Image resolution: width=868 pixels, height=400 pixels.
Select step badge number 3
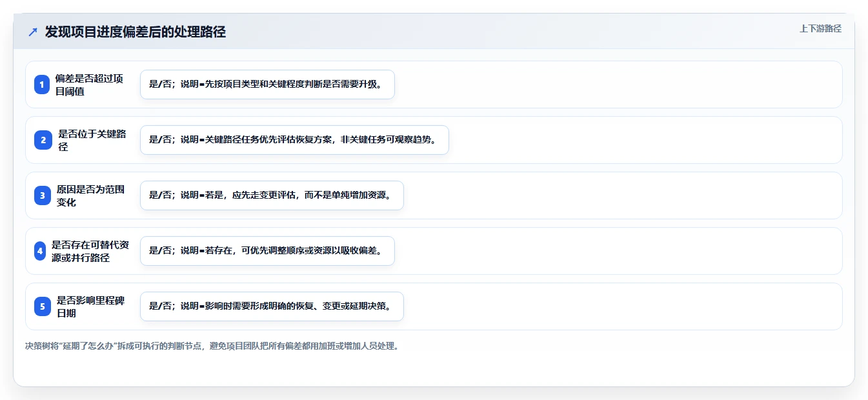tap(43, 195)
